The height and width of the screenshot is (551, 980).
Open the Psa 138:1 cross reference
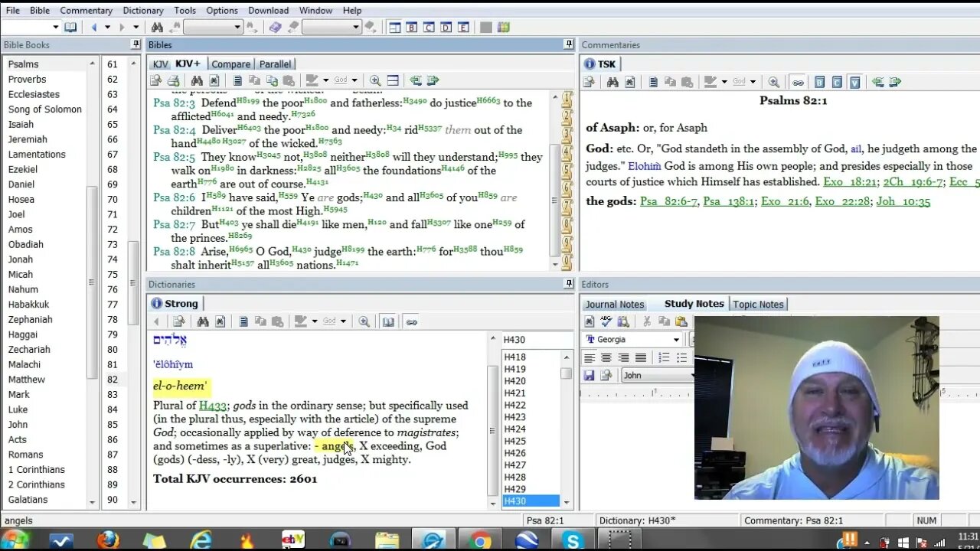[729, 201]
